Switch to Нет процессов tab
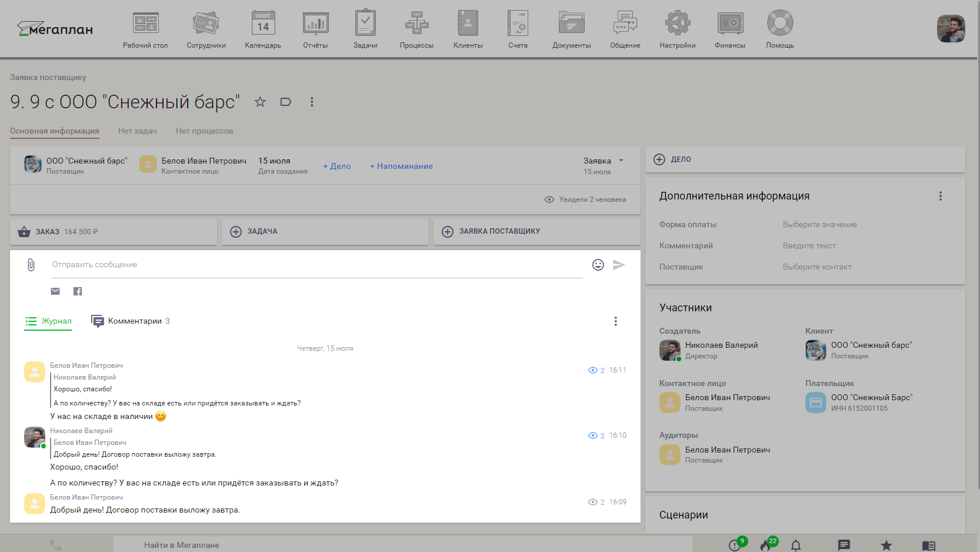The height and width of the screenshot is (552, 980). coord(204,131)
